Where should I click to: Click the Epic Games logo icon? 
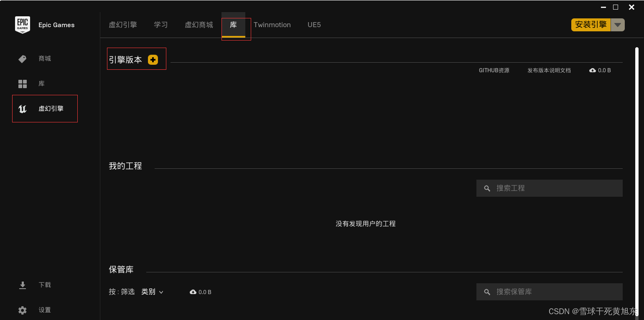pos(23,25)
